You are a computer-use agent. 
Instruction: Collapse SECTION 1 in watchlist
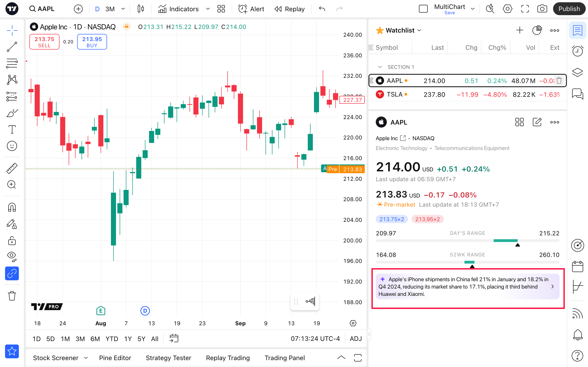click(x=380, y=67)
